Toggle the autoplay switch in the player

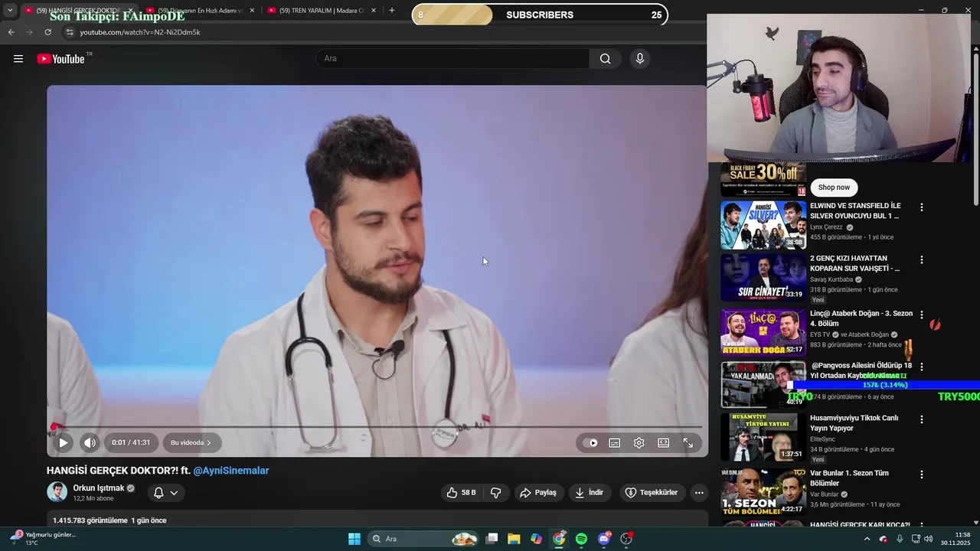click(x=590, y=442)
